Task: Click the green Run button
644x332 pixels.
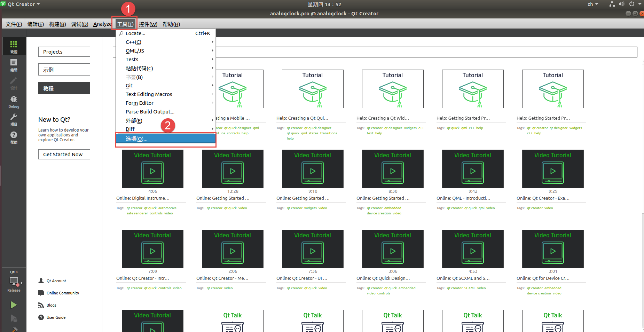Action: (x=14, y=305)
